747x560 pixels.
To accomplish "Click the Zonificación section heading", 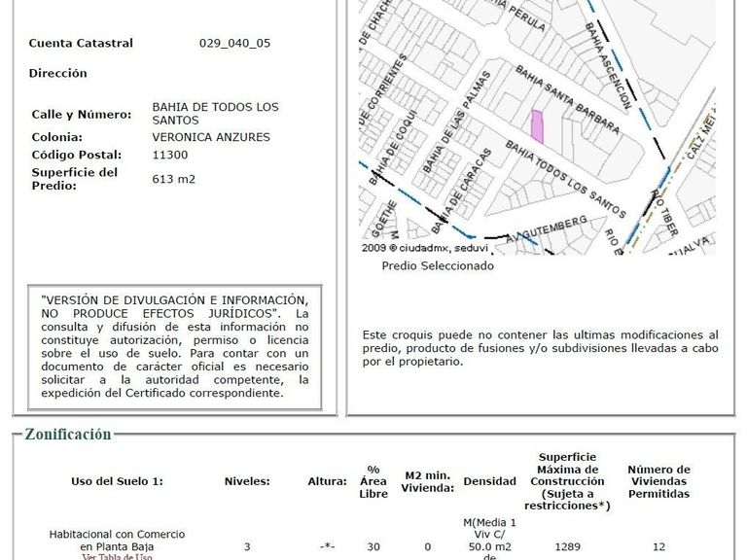I will 68,434.
